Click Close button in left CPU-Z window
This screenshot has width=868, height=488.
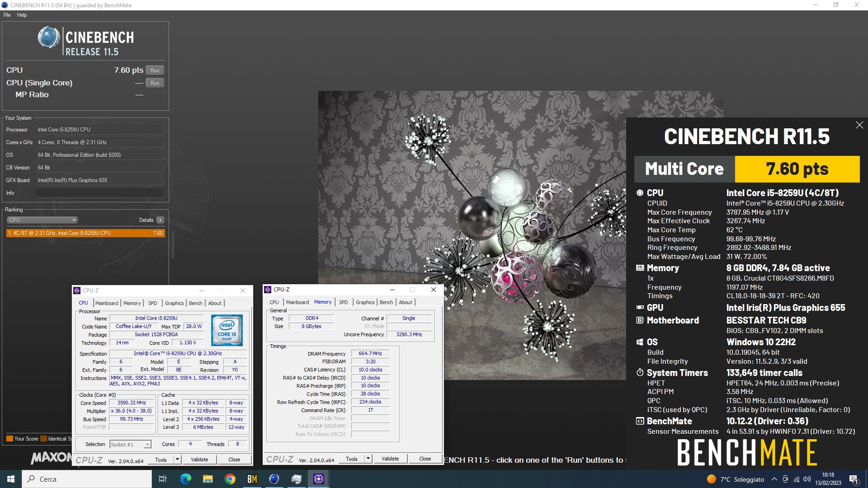coord(234,460)
